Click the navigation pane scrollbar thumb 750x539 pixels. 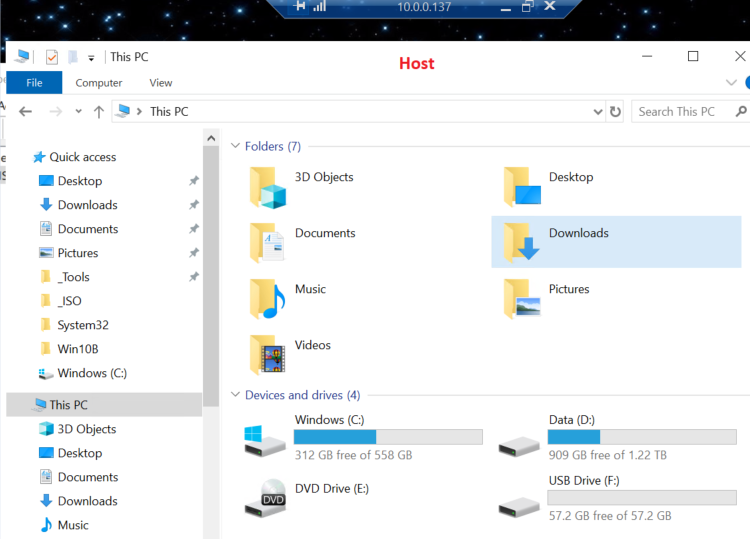(x=211, y=277)
